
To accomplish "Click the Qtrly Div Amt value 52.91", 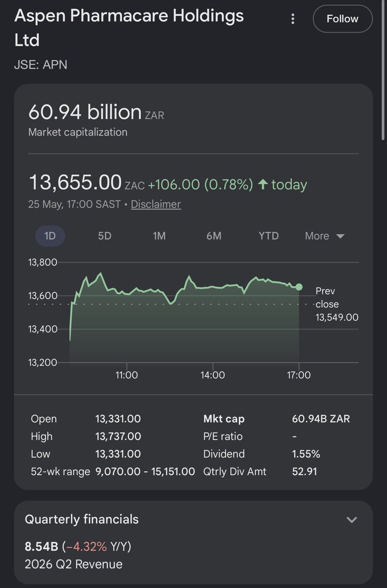I will tap(304, 472).
